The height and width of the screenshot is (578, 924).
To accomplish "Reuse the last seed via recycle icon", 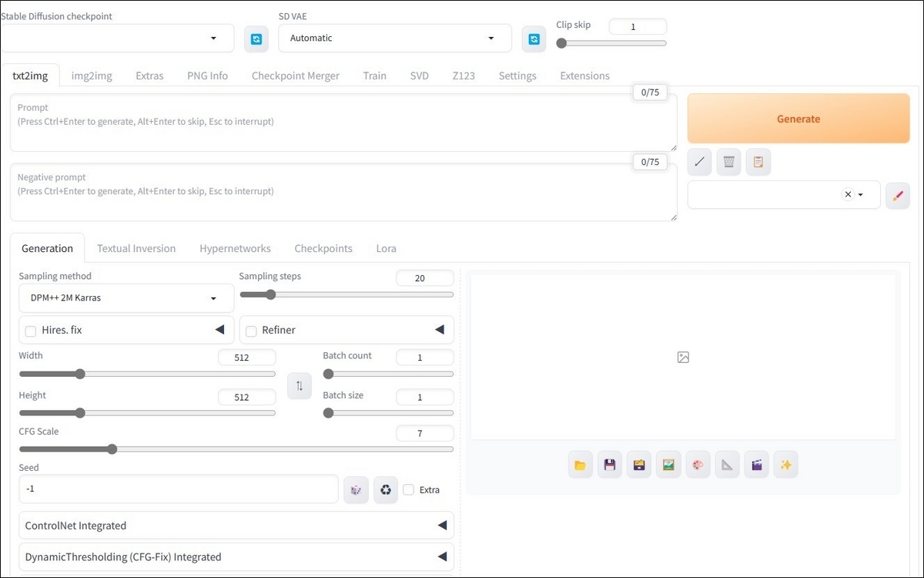I will point(385,489).
